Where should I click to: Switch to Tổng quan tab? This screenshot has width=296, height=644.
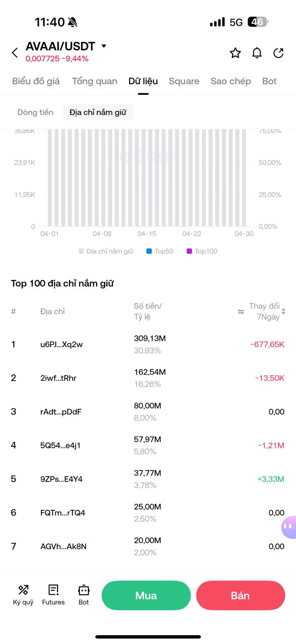point(94,81)
